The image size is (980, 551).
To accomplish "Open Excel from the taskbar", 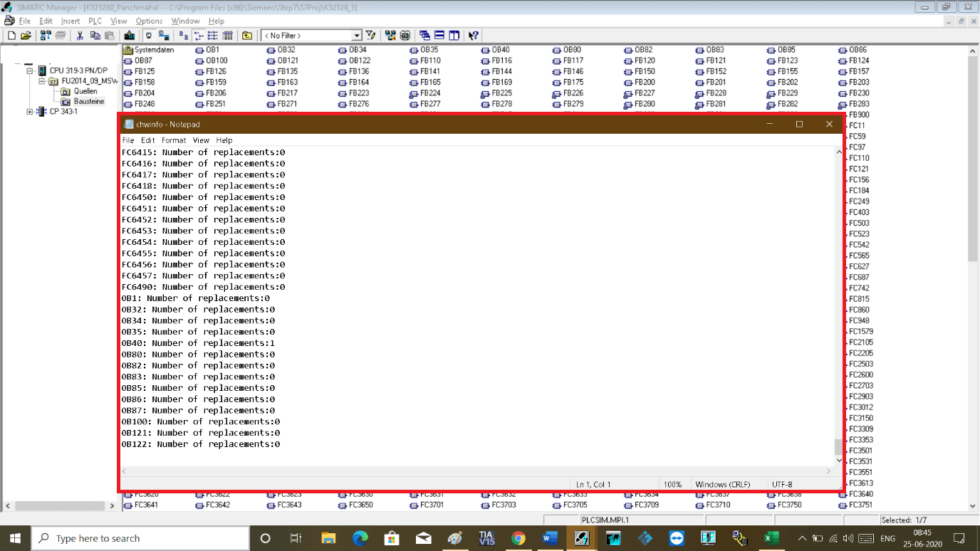I will pyautogui.click(x=771, y=538).
